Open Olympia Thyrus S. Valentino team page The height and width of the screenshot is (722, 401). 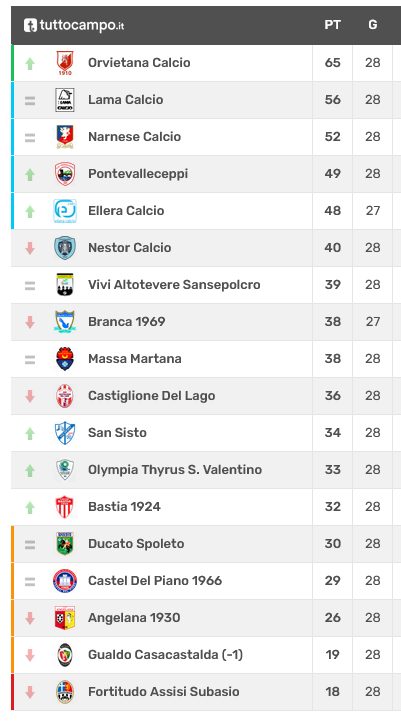[x=175, y=470]
